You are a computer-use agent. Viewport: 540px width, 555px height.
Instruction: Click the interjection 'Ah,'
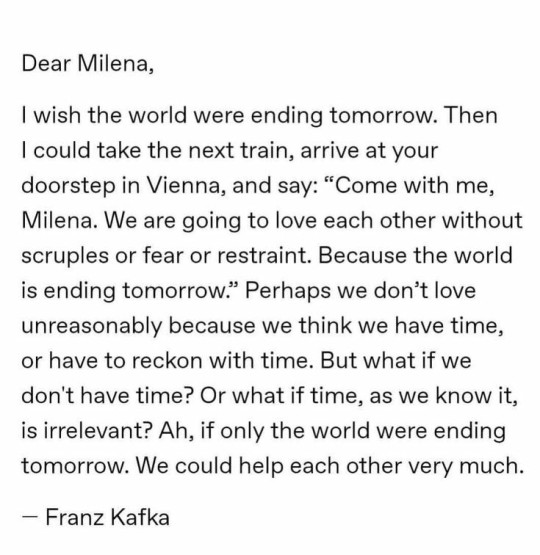tap(176, 431)
